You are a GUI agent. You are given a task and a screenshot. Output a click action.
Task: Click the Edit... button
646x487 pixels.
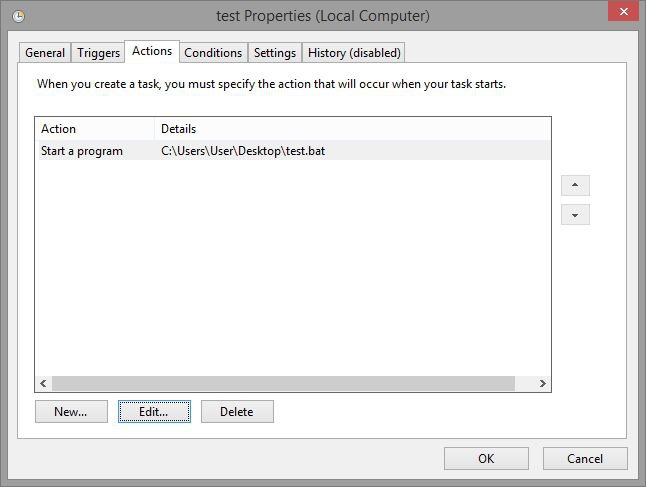pyautogui.click(x=154, y=411)
